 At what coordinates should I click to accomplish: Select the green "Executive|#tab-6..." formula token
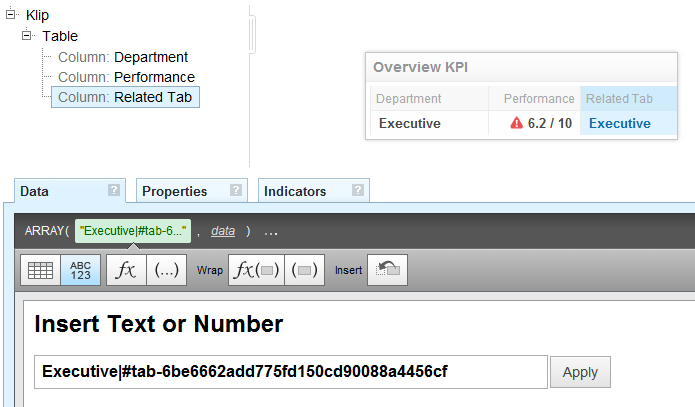(x=133, y=231)
